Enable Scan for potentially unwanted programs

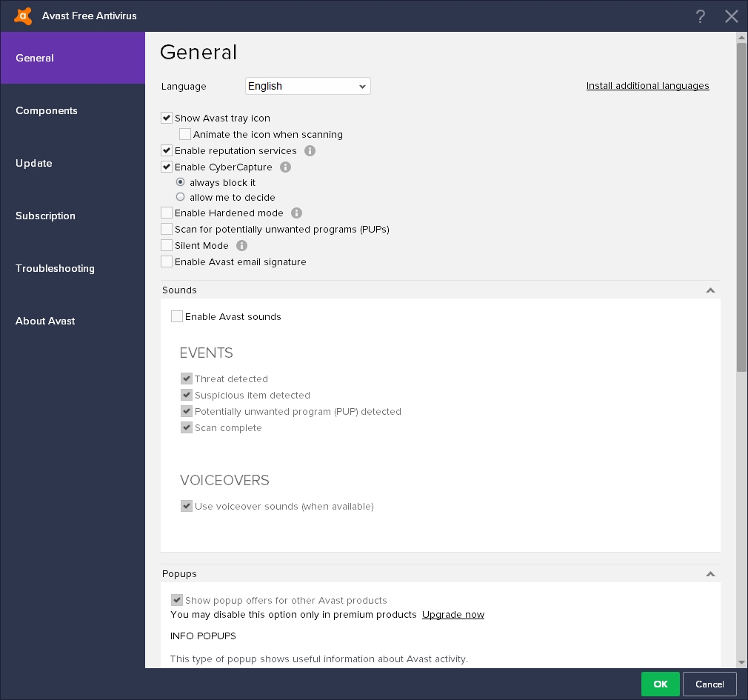[167, 229]
